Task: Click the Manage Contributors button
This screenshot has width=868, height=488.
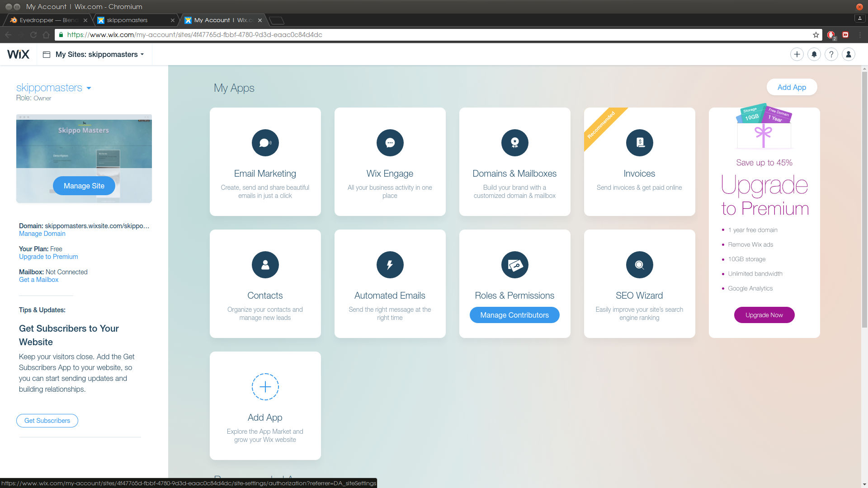Action: pyautogui.click(x=514, y=315)
